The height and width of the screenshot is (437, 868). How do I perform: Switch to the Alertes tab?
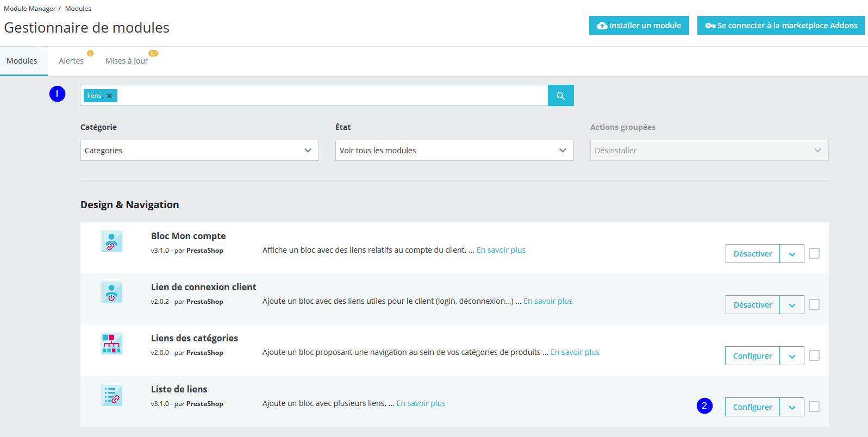(71, 61)
